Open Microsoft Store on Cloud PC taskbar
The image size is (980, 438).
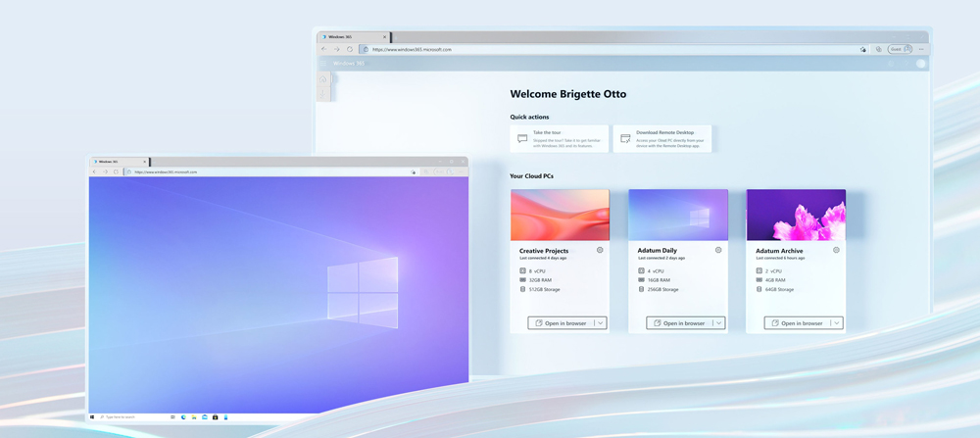(215, 416)
